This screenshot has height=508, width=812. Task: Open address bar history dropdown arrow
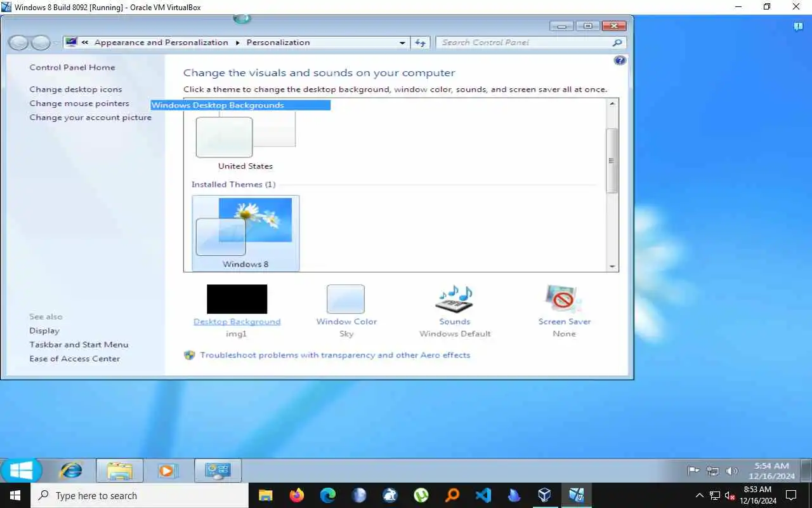[x=402, y=43]
